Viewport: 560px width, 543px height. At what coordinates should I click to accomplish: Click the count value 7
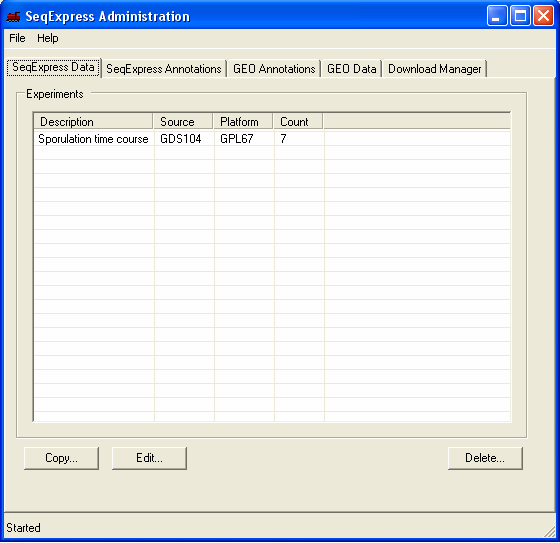coord(283,139)
